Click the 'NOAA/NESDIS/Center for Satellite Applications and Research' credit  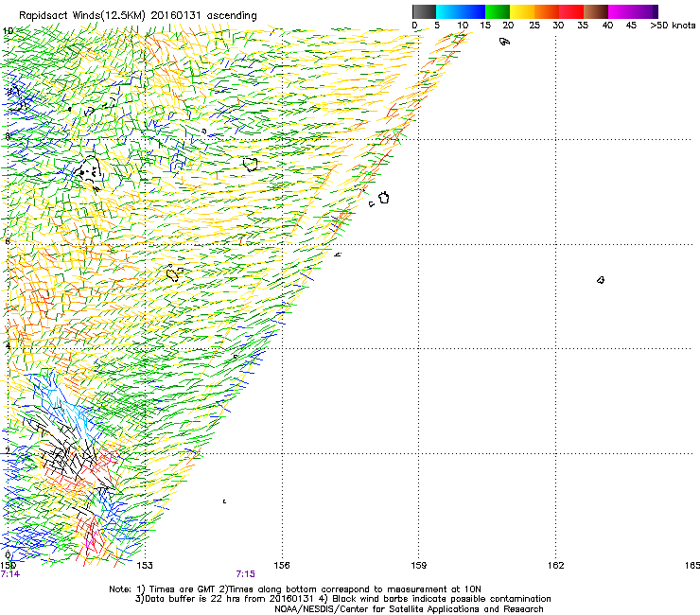click(x=409, y=609)
